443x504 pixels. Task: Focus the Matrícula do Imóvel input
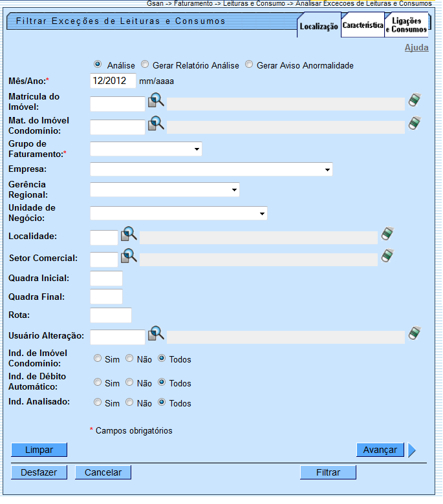point(118,104)
